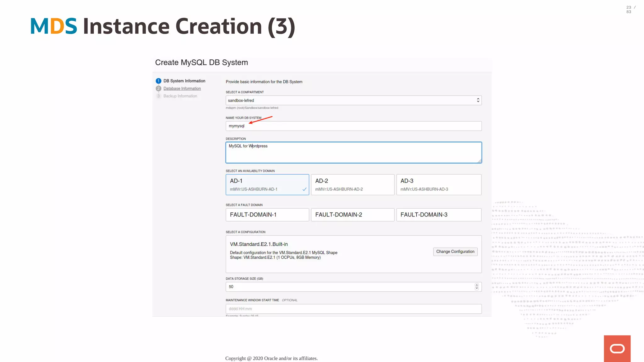
Task: Choose FAULT-DOMAIN-3 option
Action: (x=439, y=215)
